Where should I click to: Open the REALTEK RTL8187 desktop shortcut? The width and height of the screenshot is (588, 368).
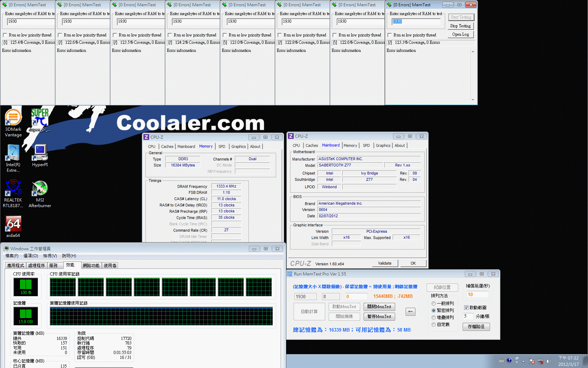point(13,193)
